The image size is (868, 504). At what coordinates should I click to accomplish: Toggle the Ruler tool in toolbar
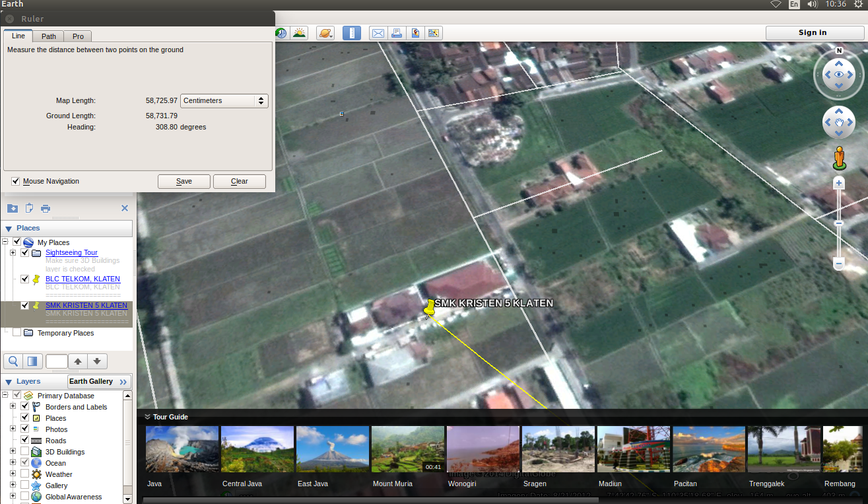tap(352, 33)
